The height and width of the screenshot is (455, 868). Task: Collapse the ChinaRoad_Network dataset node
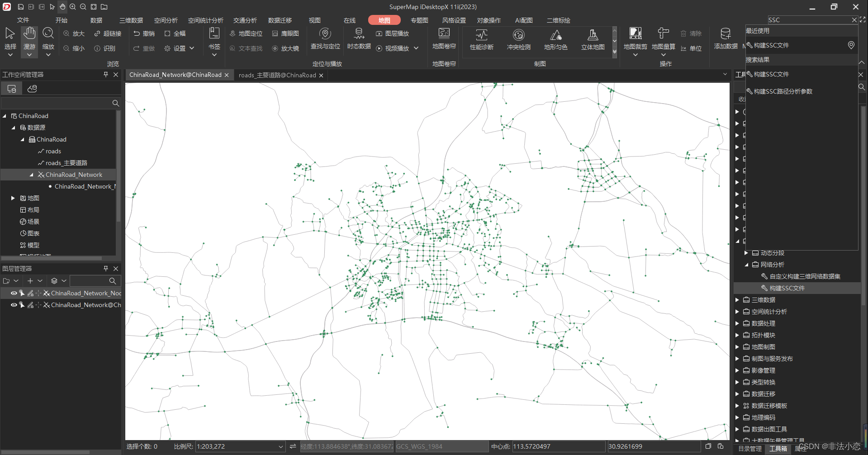(31, 175)
